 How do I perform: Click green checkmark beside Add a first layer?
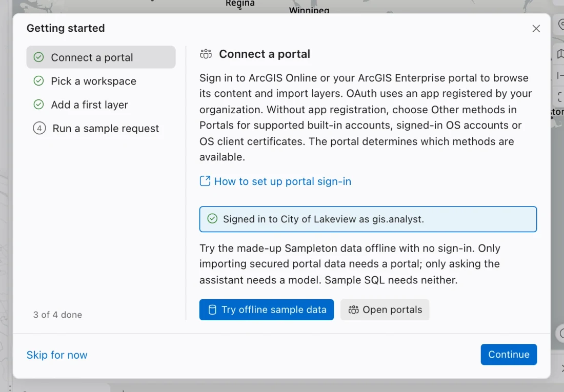coord(38,105)
